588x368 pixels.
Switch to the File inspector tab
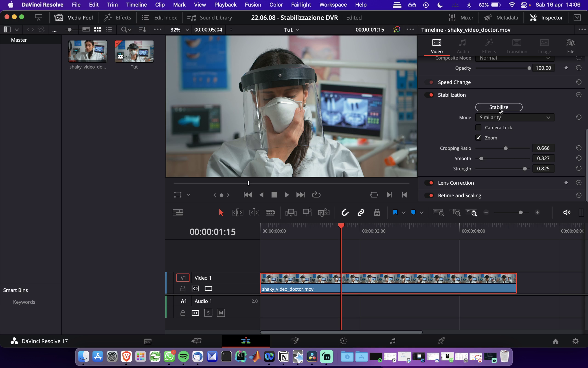(x=571, y=46)
